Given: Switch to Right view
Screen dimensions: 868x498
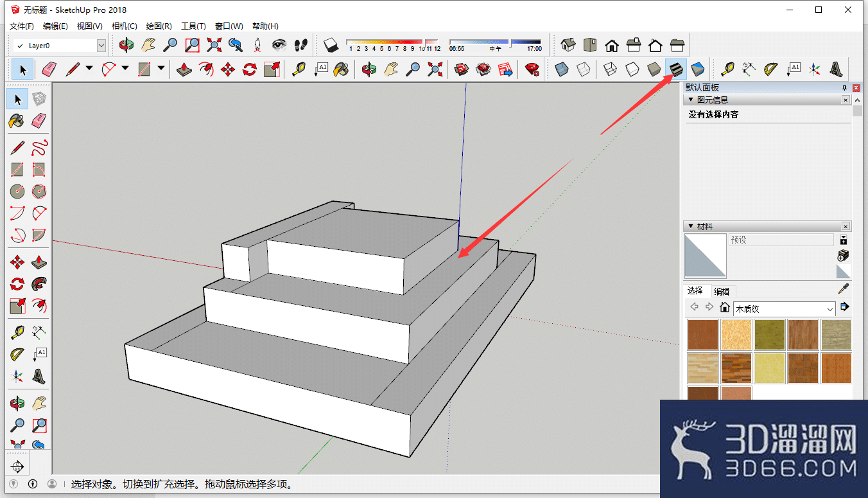Looking at the screenshot, I should [x=634, y=45].
